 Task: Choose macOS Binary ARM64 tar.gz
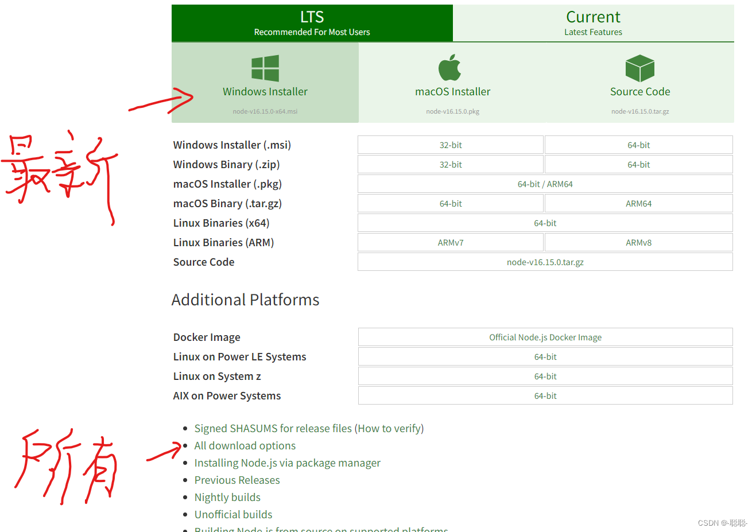(639, 204)
